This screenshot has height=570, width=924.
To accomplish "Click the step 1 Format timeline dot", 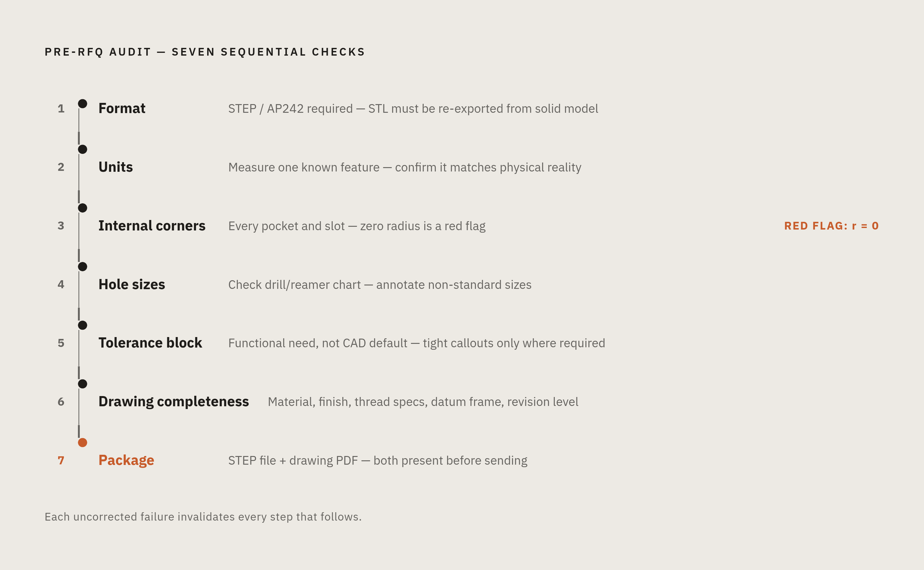I will click(83, 104).
